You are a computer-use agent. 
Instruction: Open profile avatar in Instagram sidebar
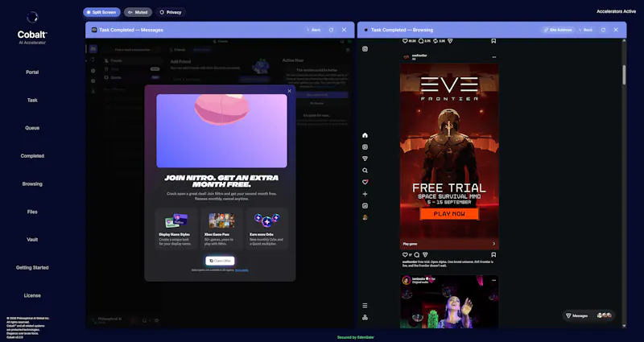click(x=365, y=217)
